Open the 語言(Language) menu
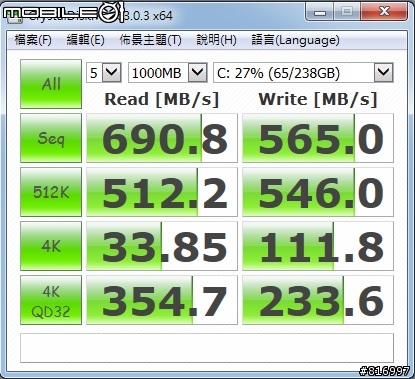Viewport: 415px width, 379px height. (x=295, y=40)
